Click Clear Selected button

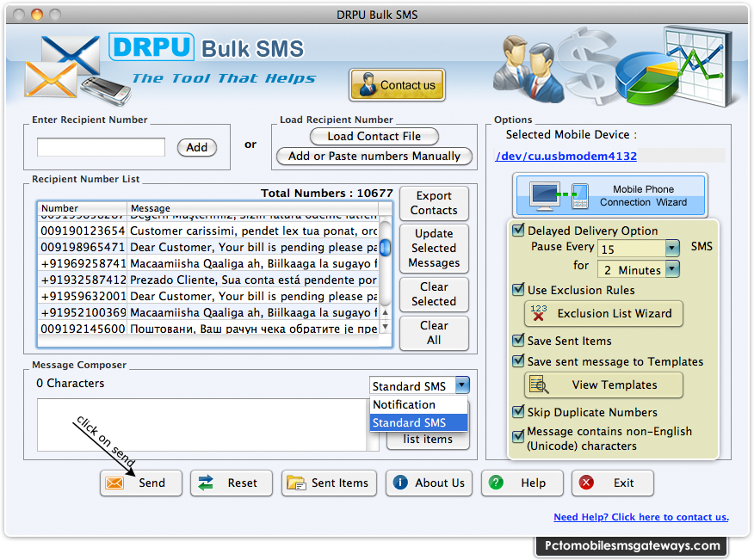point(434,294)
